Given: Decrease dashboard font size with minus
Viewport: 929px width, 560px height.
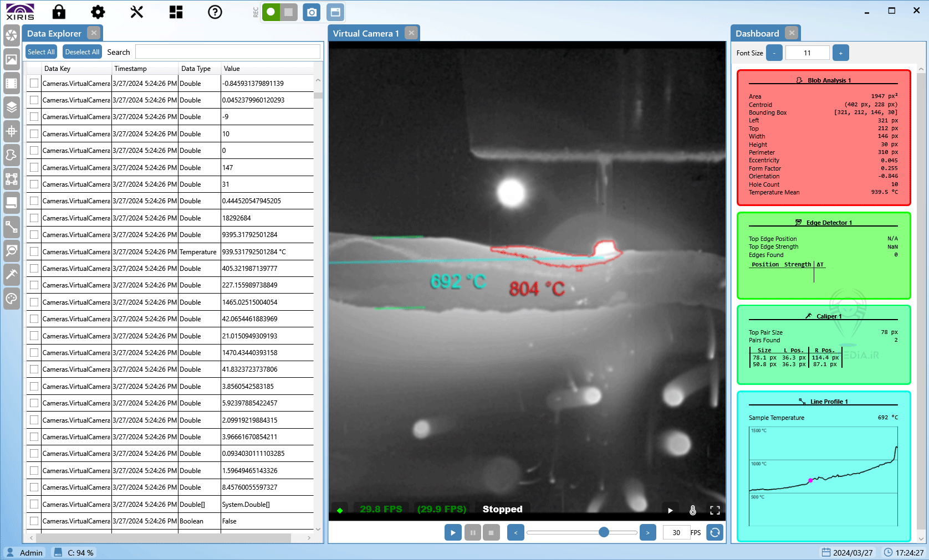Looking at the screenshot, I should 774,53.
